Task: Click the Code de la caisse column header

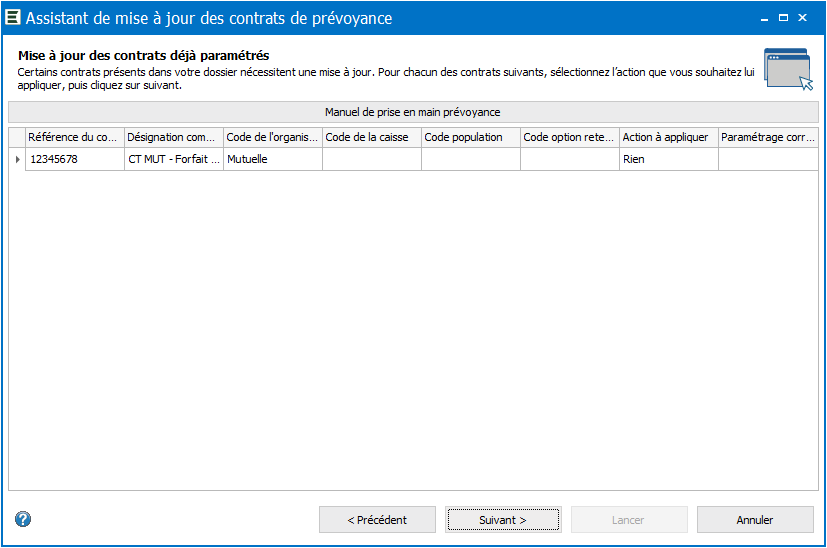Action: coord(372,138)
